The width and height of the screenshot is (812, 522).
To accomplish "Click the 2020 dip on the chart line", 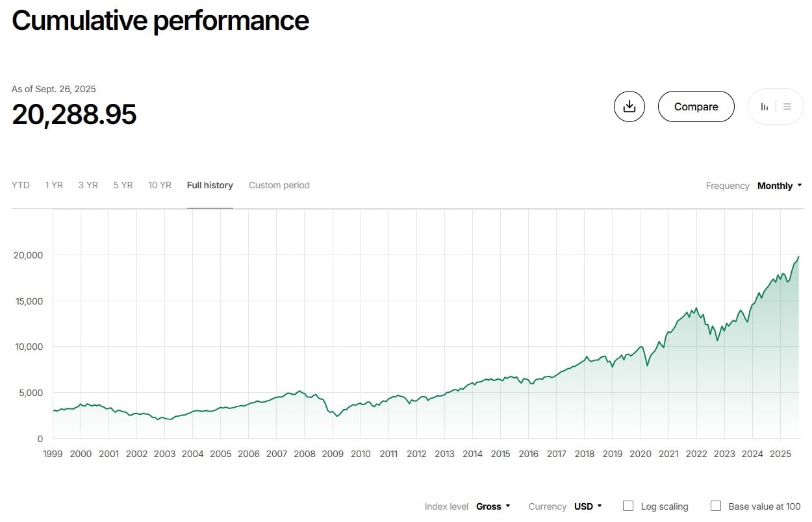I will click(x=647, y=366).
